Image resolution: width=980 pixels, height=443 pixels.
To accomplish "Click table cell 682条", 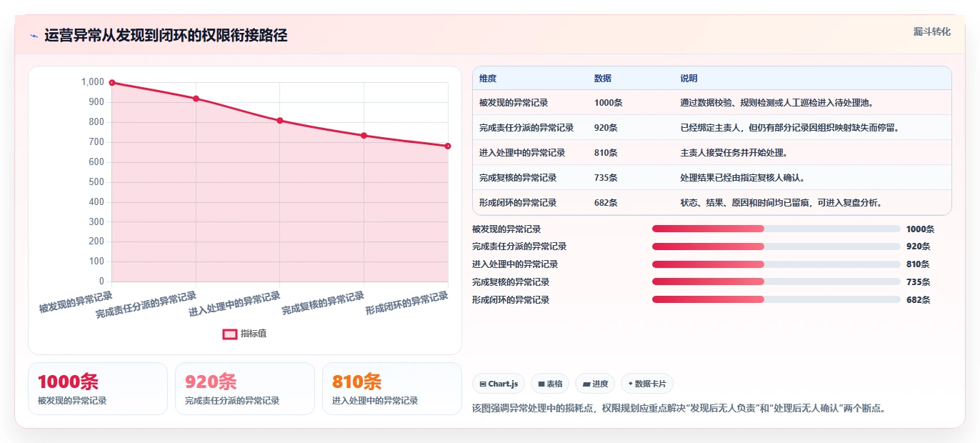I will (x=606, y=203).
